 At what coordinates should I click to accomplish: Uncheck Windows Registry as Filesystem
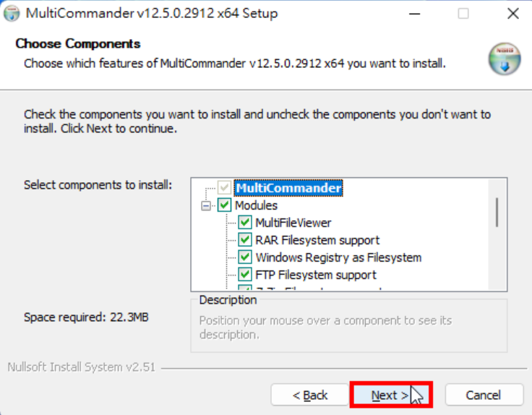244,257
